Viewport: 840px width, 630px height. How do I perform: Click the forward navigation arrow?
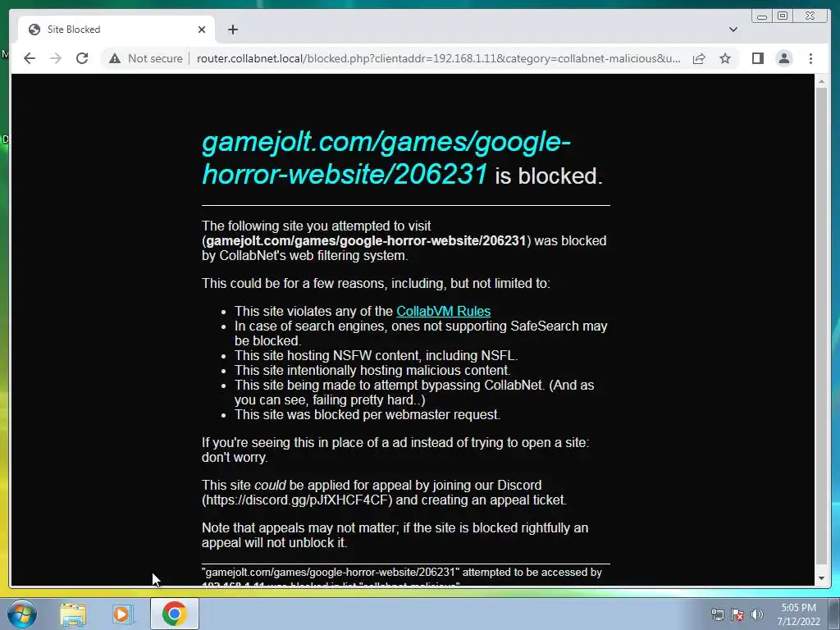pyautogui.click(x=56, y=58)
